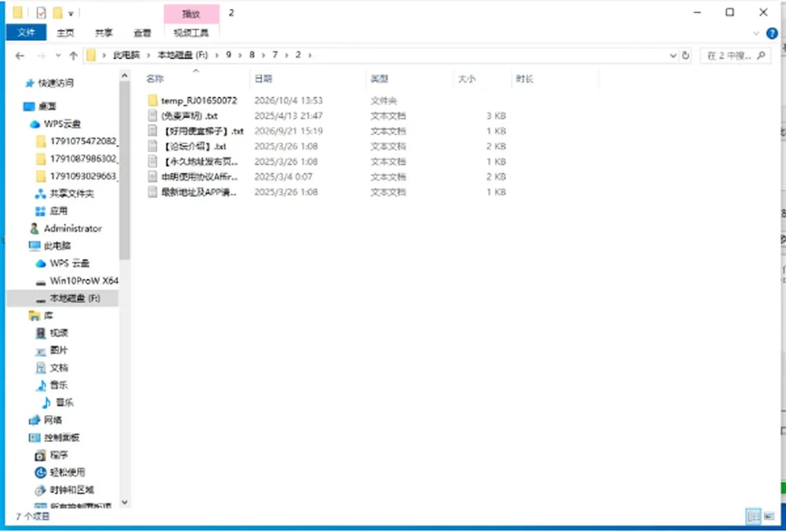Click the 轻松使用 icon in the sidebar
The image size is (786, 532).
(41, 473)
